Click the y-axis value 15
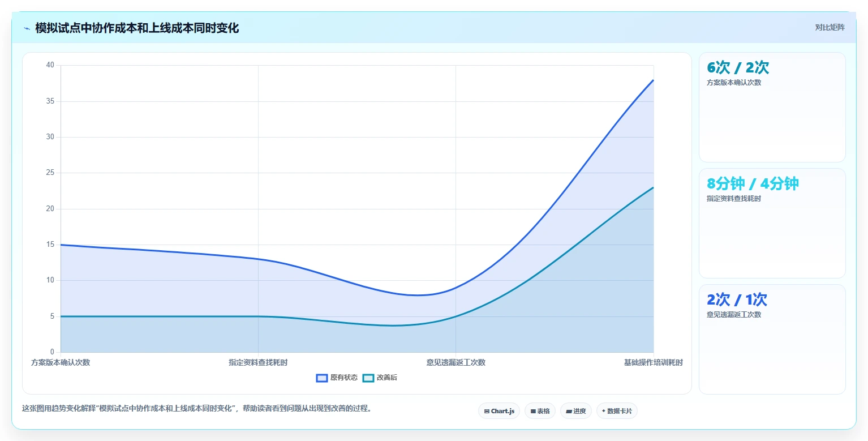868x441 pixels. (x=50, y=245)
